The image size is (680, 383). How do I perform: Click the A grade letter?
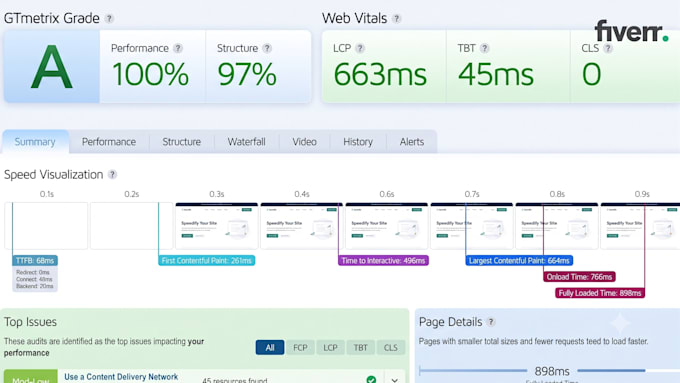click(x=52, y=67)
